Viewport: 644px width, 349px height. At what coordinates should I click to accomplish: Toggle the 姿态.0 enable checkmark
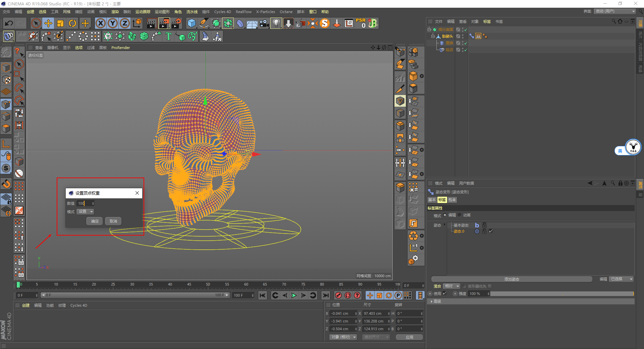point(491,231)
